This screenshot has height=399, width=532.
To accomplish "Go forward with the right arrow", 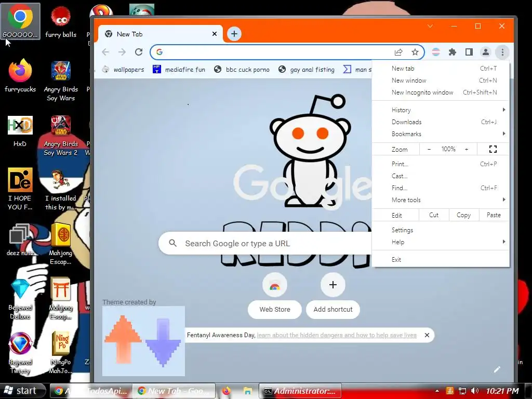I will (122, 52).
